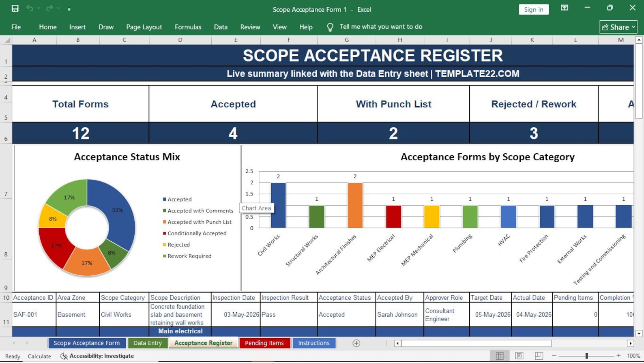Open the Undo history dropdown arrow
The height and width of the screenshot is (363, 644).
point(39,9)
